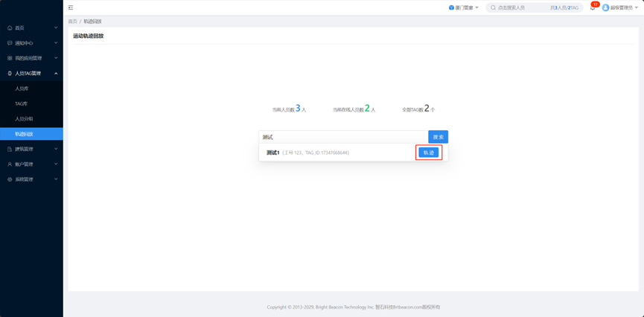Click the 系统管理 gear icon in sidebar
Viewport: 644px width, 317px height.
click(x=10, y=179)
